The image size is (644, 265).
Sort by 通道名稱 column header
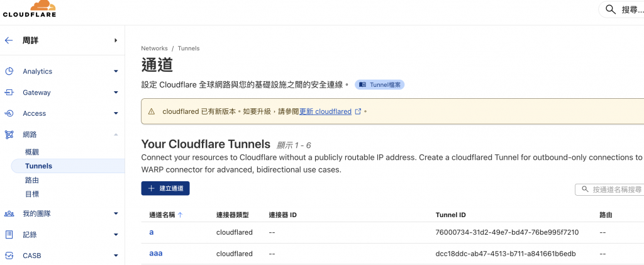tap(162, 215)
